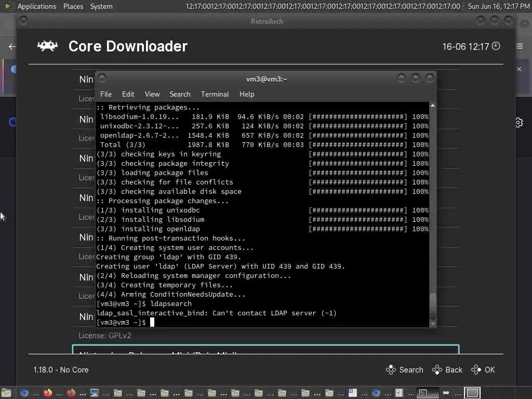Viewport: 532px width, 399px height.
Task: Click the RetroArch invader logo icon
Action: [47, 46]
